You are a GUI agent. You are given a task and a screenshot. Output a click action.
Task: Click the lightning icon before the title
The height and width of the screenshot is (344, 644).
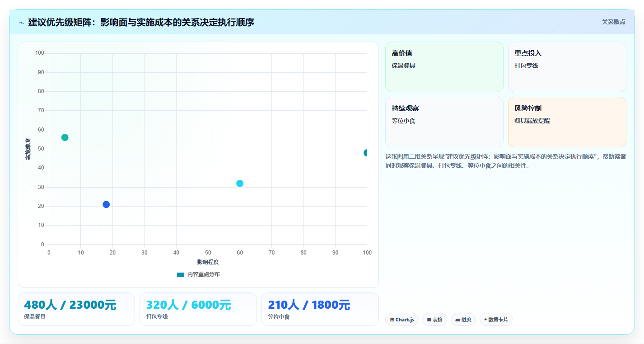[x=21, y=22]
